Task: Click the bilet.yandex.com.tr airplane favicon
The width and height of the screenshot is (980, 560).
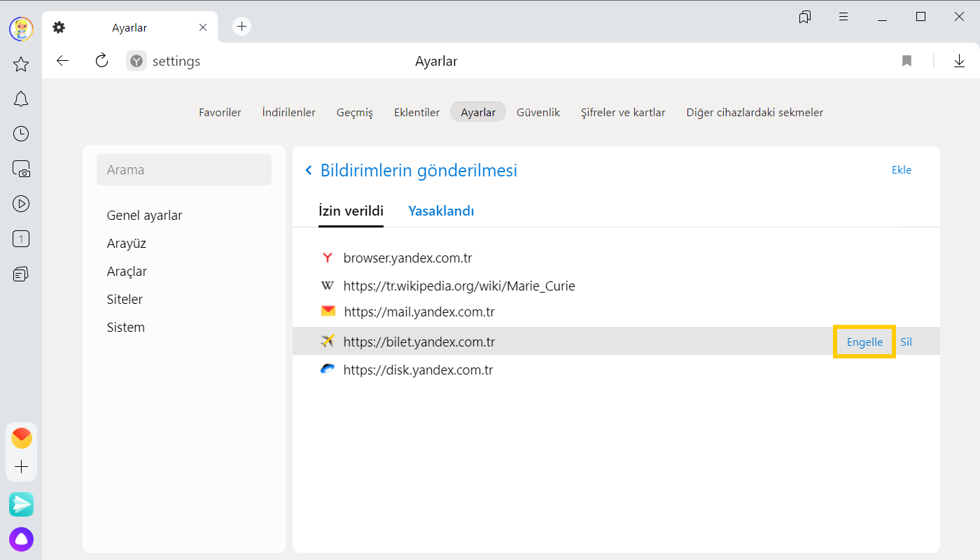Action: (x=327, y=341)
